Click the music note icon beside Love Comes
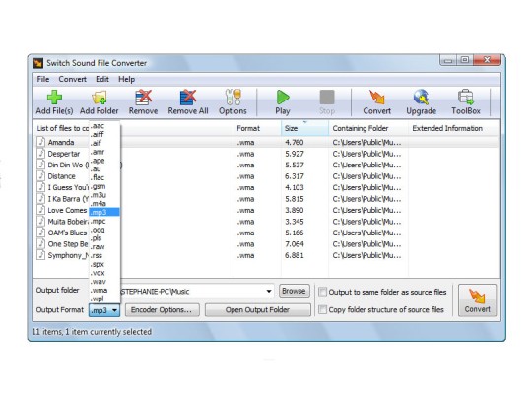Image resolution: width=532 pixels, height=399 pixels. pyautogui.click(x=41, y=210)
